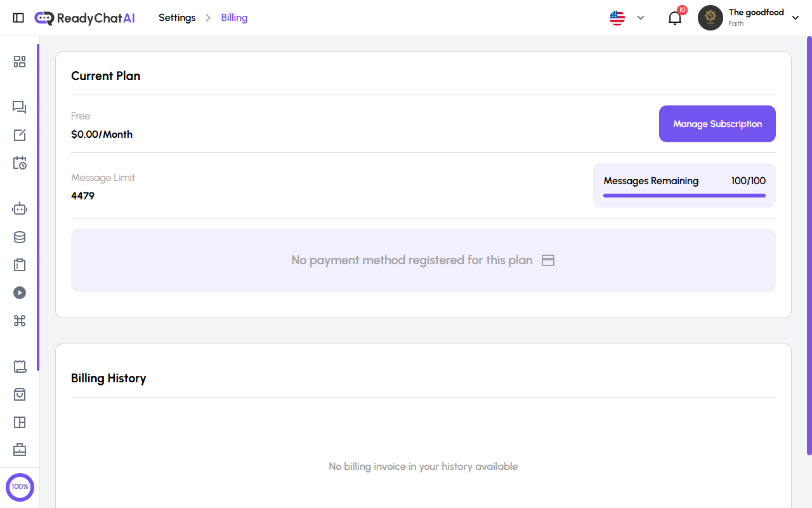Select the database icon in the sidebar
The image size is (812, 508).
(19, 237)
